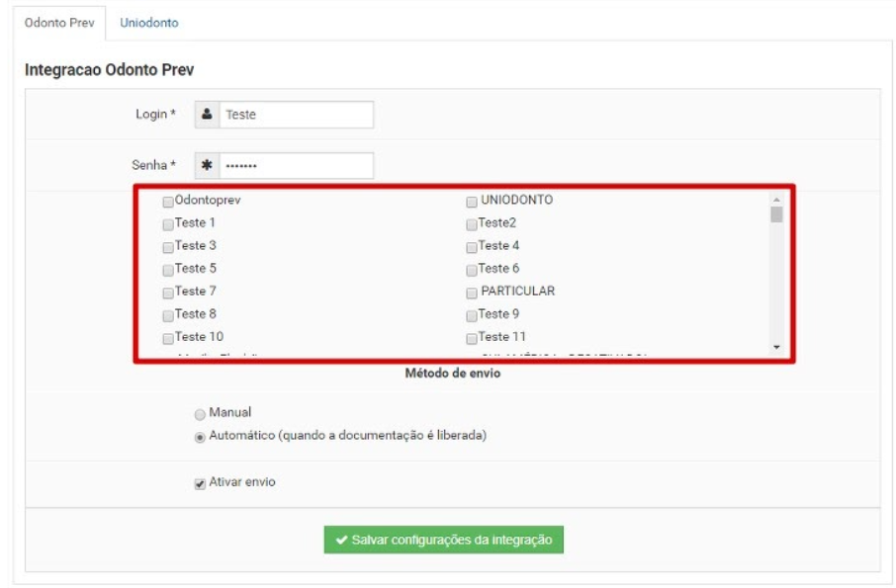This screenshot has height=588, width=896.
Task: Select the Teste 6 checkbox
Action: coord(472,270)
